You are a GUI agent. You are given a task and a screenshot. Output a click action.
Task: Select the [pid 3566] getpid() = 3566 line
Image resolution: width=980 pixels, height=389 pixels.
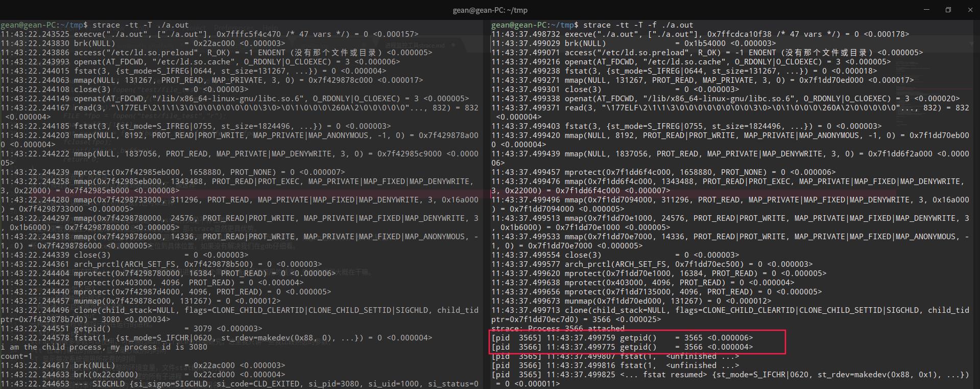pyautogui.click(x=622, y=347)
